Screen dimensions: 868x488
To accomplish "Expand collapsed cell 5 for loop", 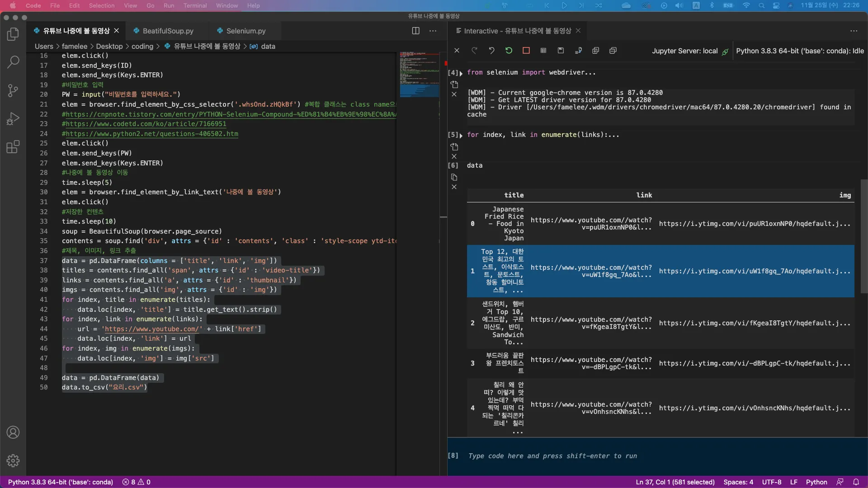I will [461, 135].
